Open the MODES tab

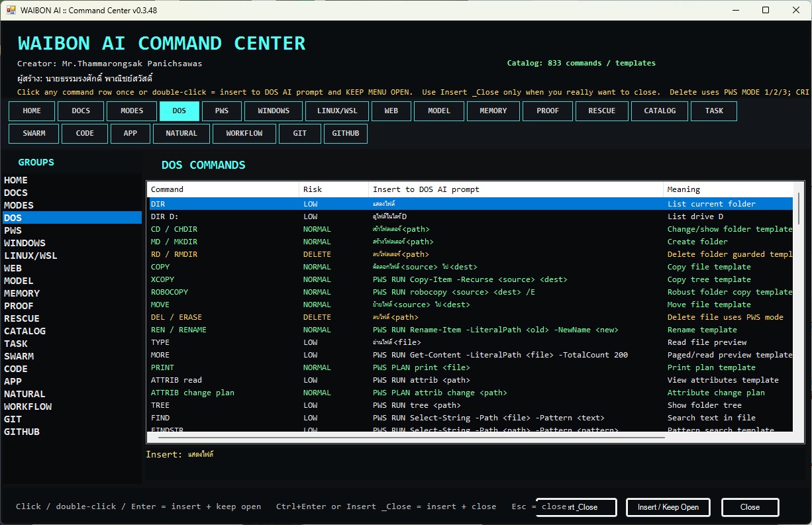pos(132,111)
